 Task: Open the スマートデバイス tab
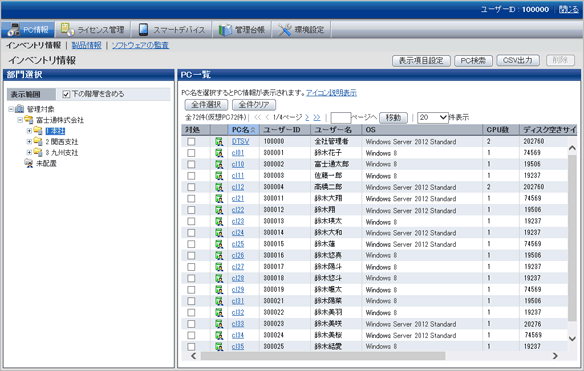(172, 29)
